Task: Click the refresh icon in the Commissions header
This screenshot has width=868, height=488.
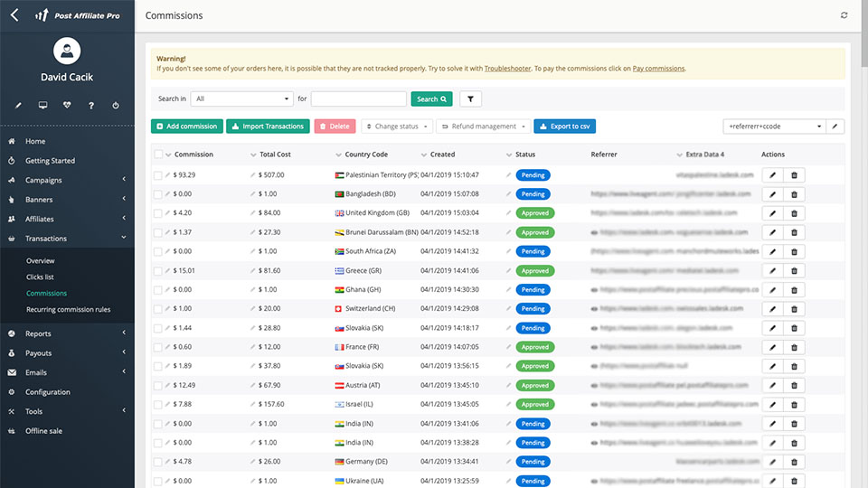Action: point(844,15)
